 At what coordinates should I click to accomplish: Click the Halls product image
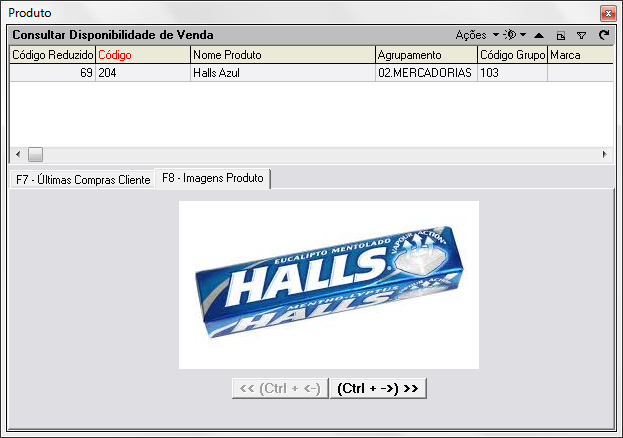(x=329, y=285)
